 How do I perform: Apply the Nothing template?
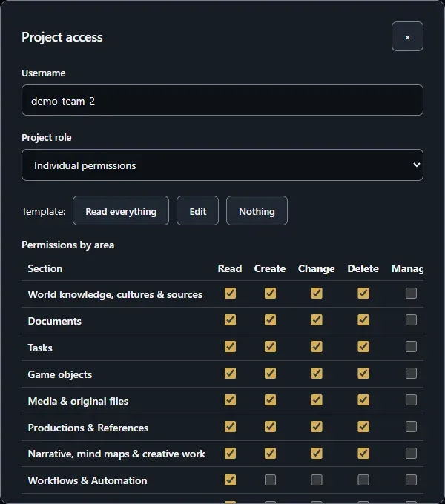pos(257,210)
